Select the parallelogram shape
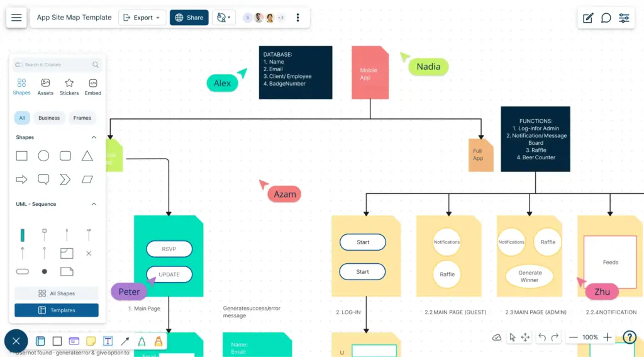 tap(87, 179)
